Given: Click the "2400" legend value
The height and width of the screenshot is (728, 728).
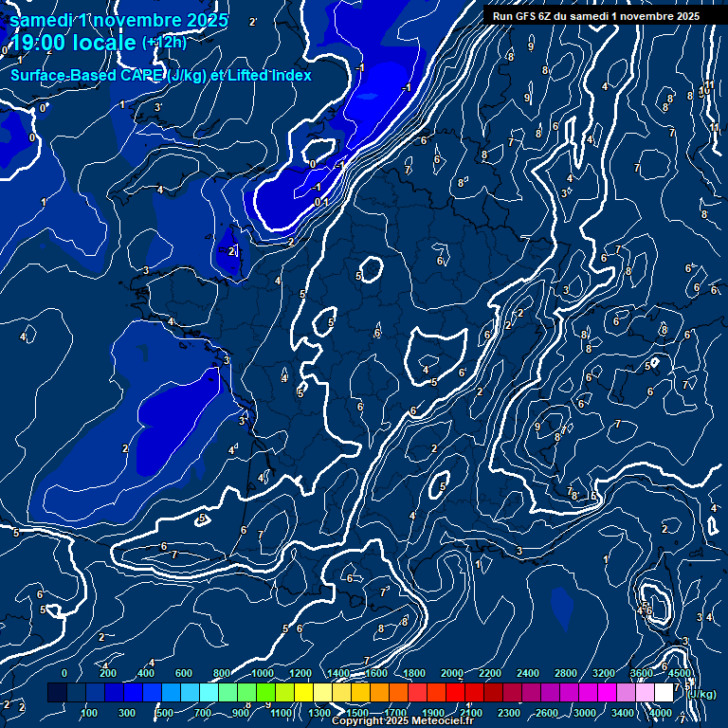Looking at the screenshot, I should (x=528, y=673).
